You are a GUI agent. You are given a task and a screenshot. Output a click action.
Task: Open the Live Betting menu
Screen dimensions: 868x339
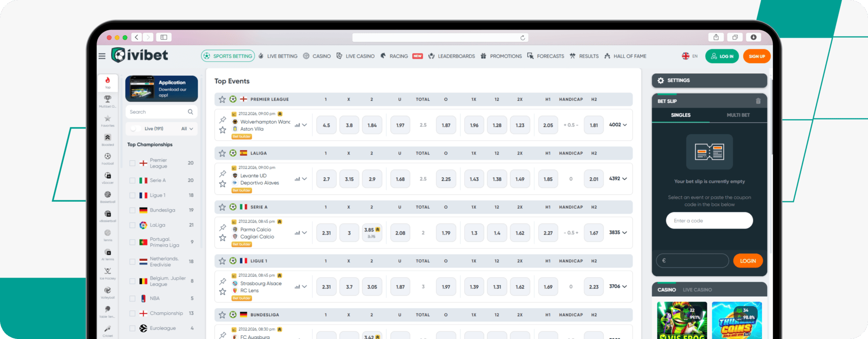pos(278,56)
